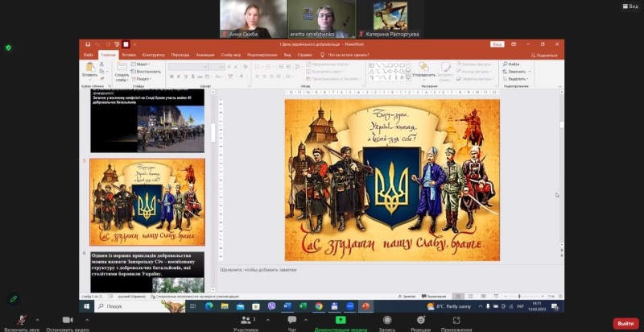Viewport: 644px width, 332px height.
Task: Toggle Примечания comments in status bar
Action: (x=433, y=297)
